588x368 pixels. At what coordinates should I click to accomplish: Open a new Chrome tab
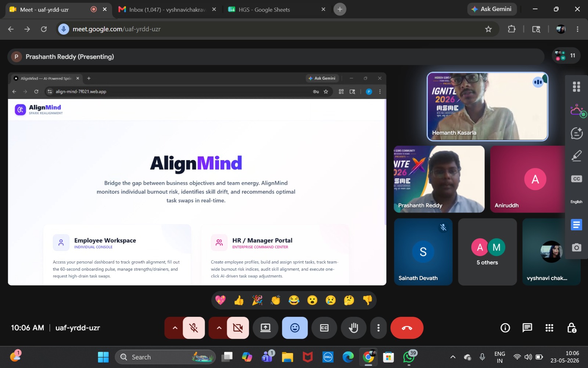pos(340,10)
